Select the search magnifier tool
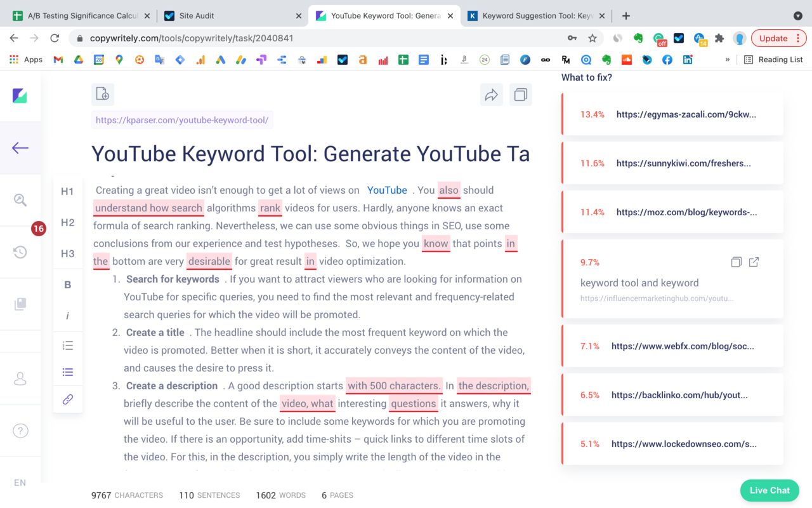Screen dimensions: 812x508 point(20,199)
